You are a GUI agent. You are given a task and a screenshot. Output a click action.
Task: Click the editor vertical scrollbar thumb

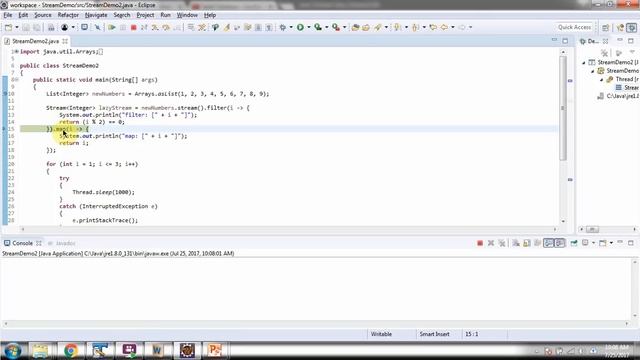563,108
